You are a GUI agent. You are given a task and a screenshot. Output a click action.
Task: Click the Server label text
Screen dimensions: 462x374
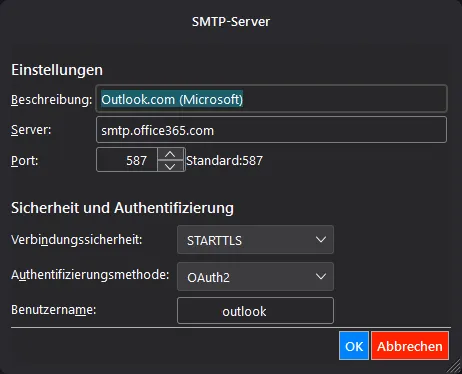click(x=31, y=130)
